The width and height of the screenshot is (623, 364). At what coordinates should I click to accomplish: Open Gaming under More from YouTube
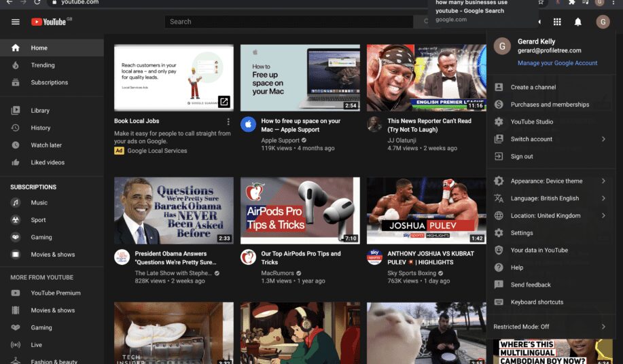(52, 327)
